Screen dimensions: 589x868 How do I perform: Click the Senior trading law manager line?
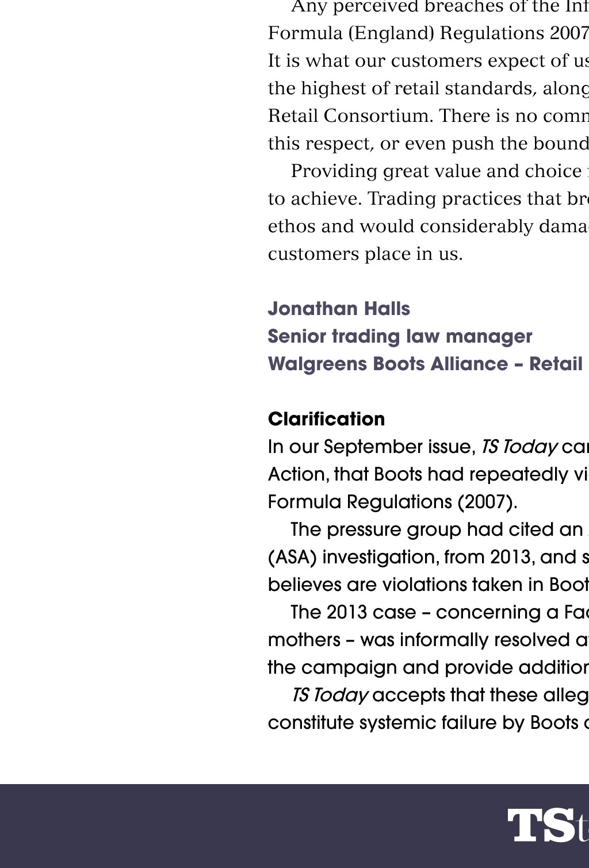click(x=400, y=336)
